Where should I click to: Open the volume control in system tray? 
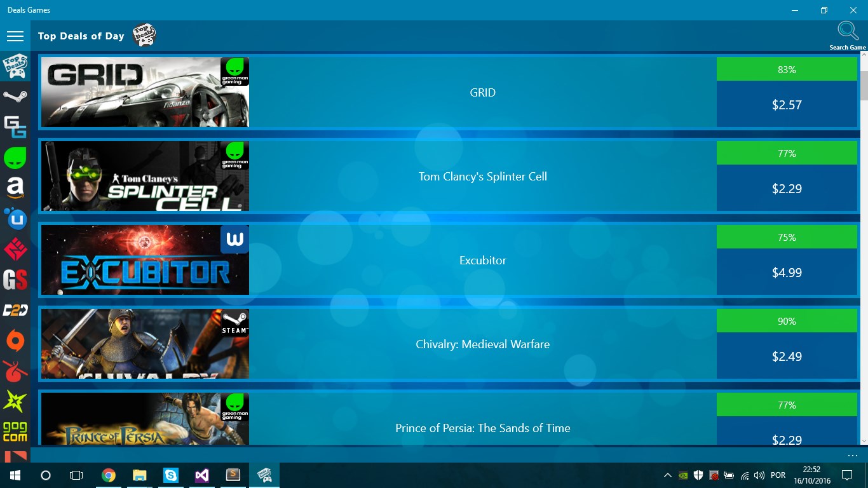click(x=759, y=475)
